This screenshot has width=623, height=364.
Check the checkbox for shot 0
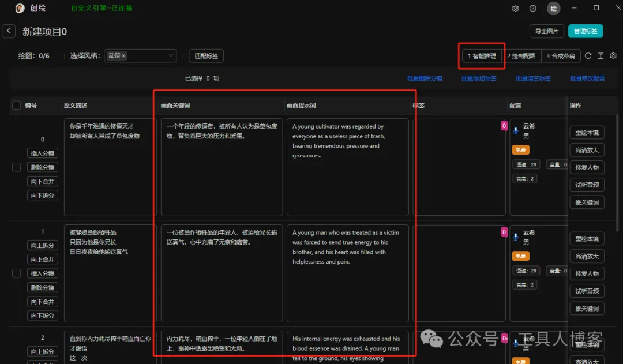[16, 168]
